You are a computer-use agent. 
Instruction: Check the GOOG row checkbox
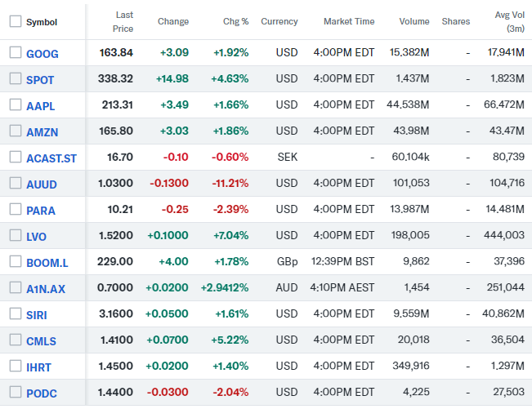(16, 53)
